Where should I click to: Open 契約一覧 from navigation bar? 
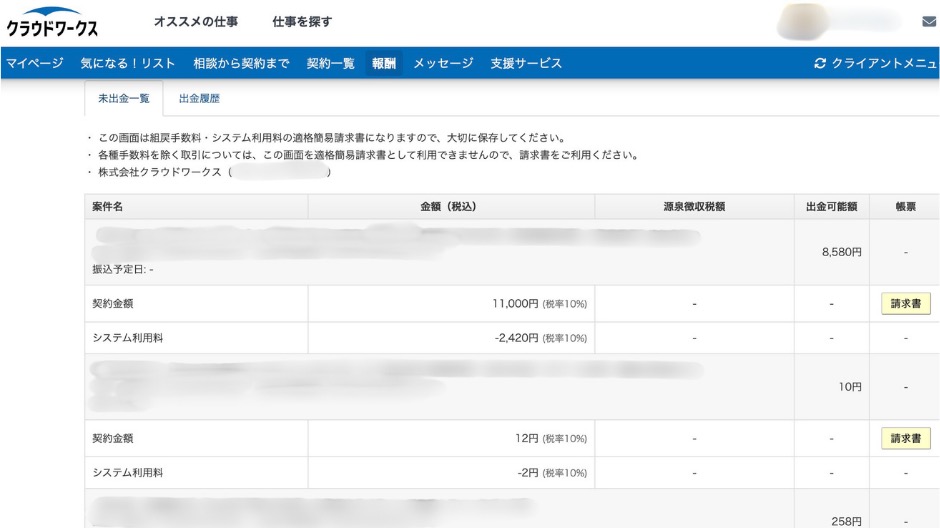pyautogui.click(x=330, y=63)
